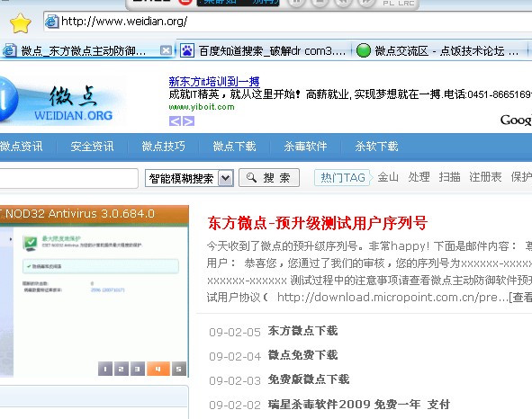Click the yellow favorites star icon
This screenshot has width=532, height=419.
pos(21,23)
